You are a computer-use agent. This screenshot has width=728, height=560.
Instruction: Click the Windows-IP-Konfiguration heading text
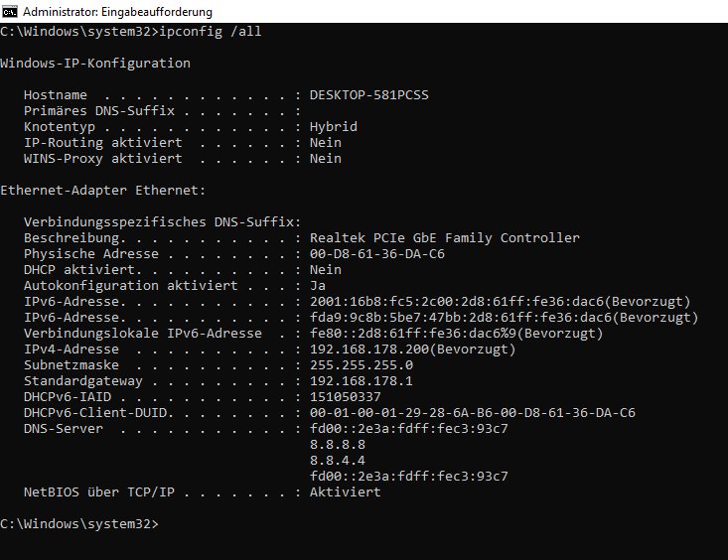pos(95,64)
